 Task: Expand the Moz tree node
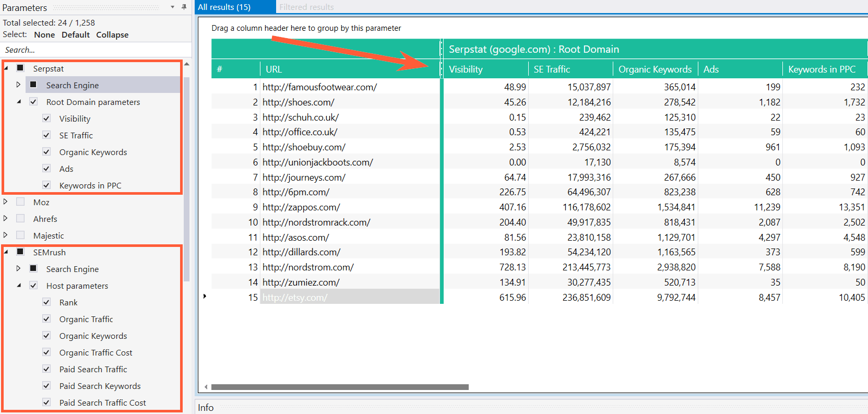(x=6, y=202)
